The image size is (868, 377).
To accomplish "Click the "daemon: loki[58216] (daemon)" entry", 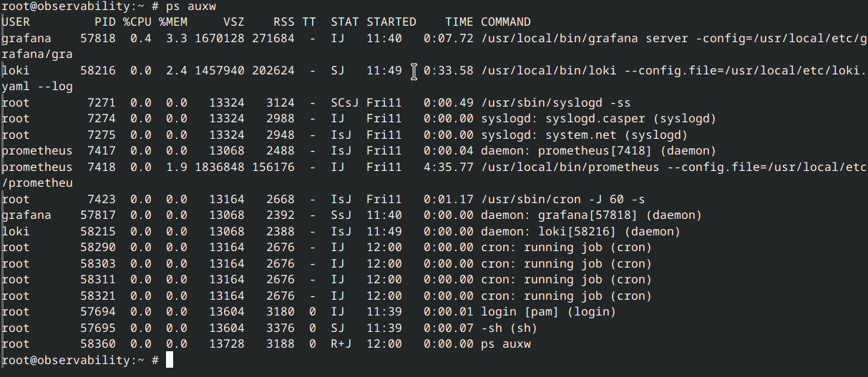I will click(x=580, y=232).
